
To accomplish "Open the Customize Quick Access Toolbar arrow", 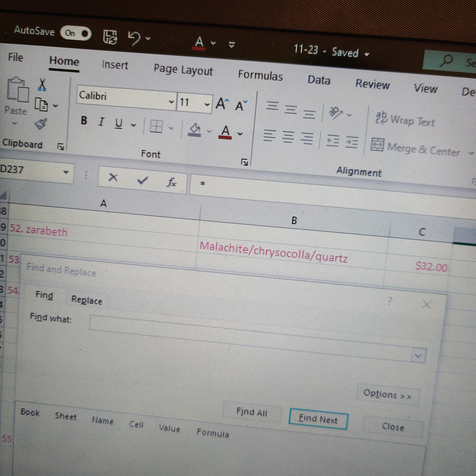I will [x=232, y=45].
